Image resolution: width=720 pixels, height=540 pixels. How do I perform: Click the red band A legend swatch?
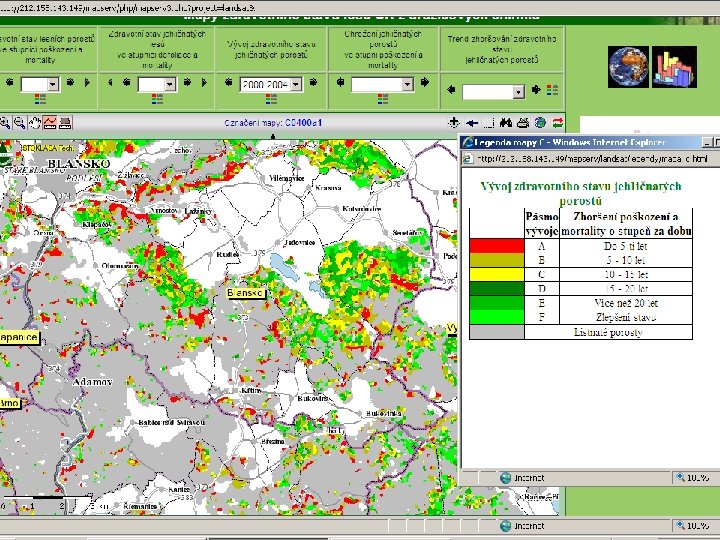[x=495, y=245]
